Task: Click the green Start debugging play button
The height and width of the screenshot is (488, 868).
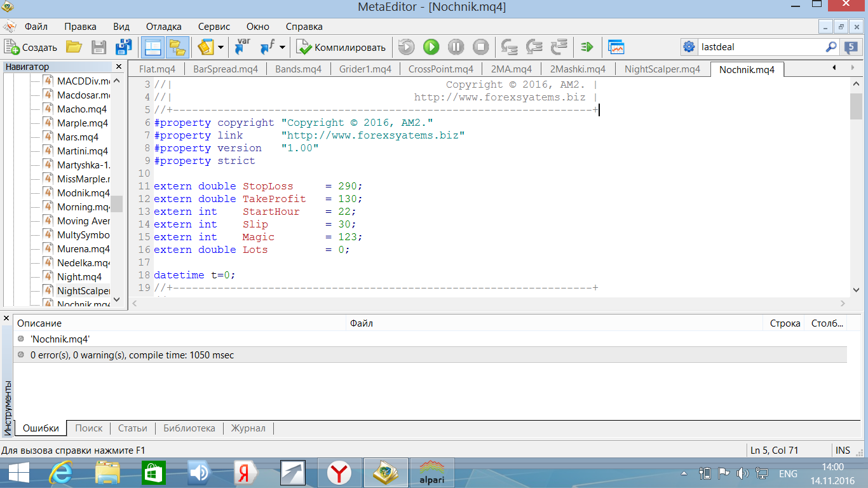Action: [x=431, y=47]
